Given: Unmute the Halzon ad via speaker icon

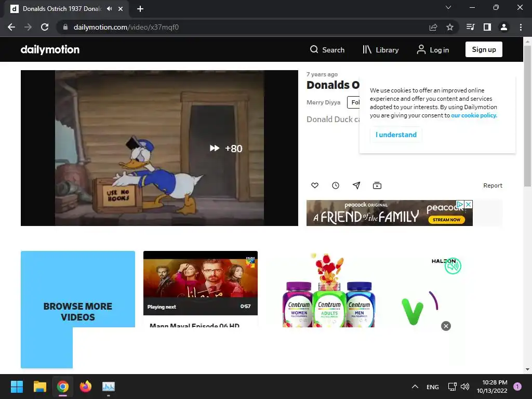Looking at the screenshot, I should tap(453, 265).
